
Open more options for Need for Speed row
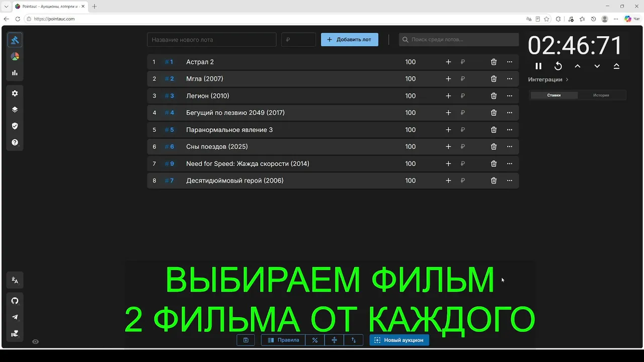[x=510, y=164]
